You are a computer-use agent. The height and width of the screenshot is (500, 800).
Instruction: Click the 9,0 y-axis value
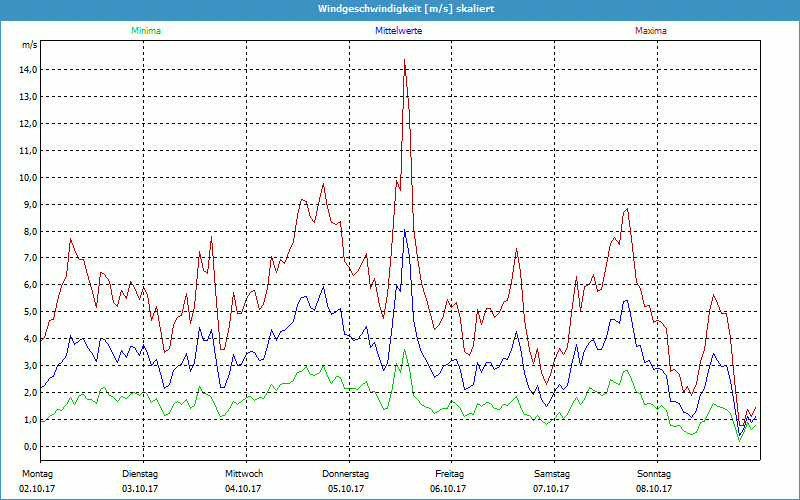point(31,204)
